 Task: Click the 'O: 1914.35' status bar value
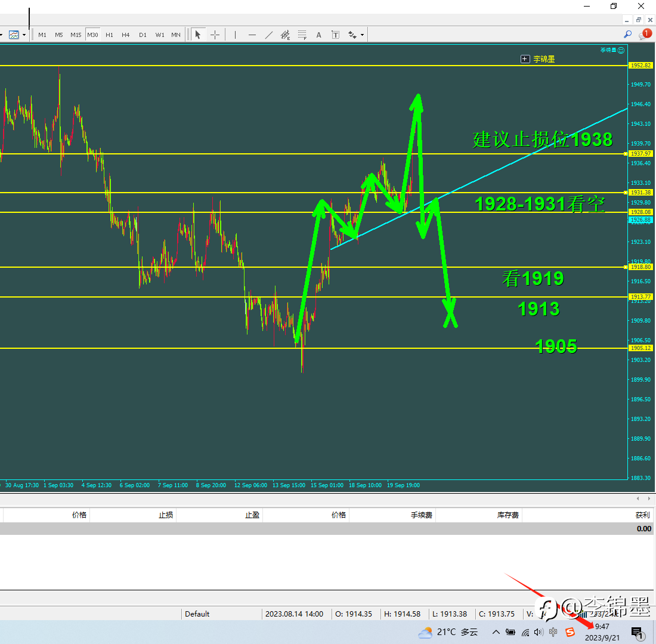coord(354,614)
